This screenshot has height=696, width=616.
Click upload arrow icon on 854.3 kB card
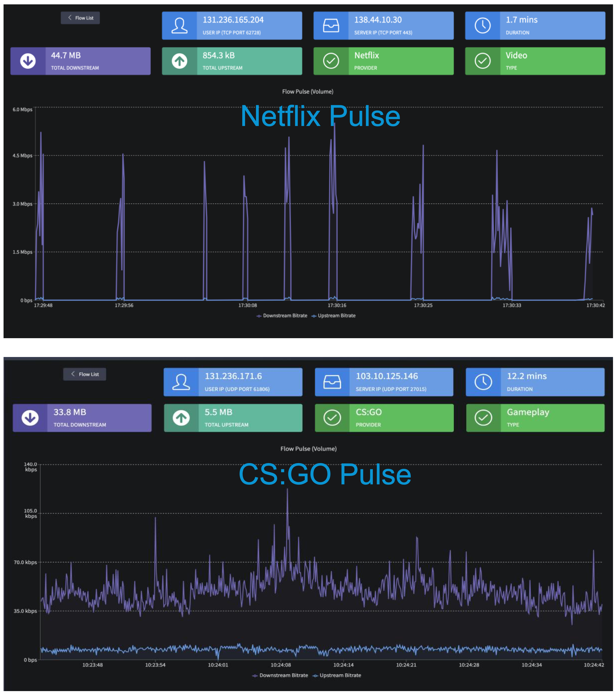pos(179,61)
